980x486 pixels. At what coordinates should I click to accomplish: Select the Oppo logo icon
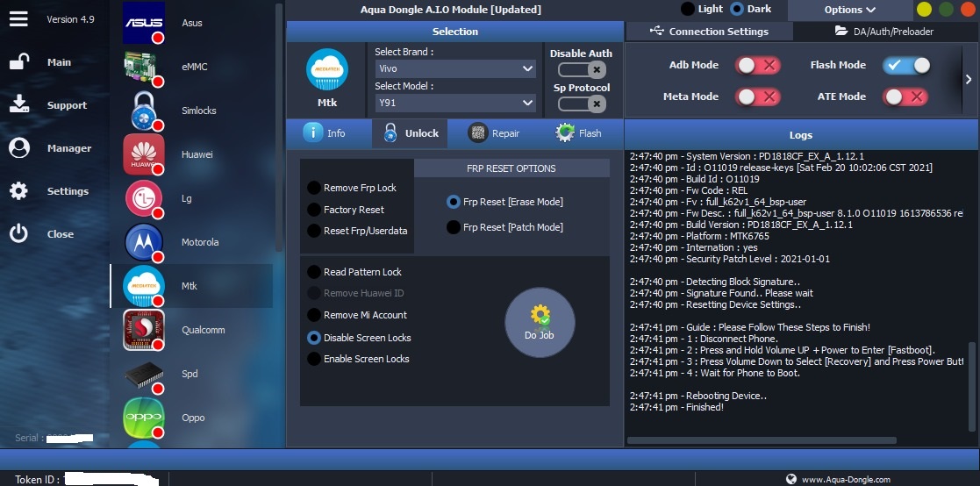144,418
